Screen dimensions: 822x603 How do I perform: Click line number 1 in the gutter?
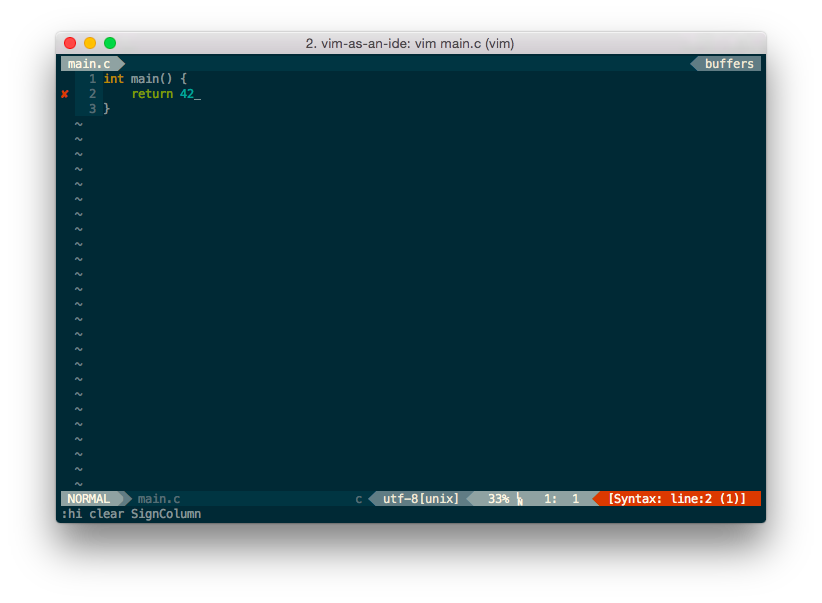(x=92, y=79)
